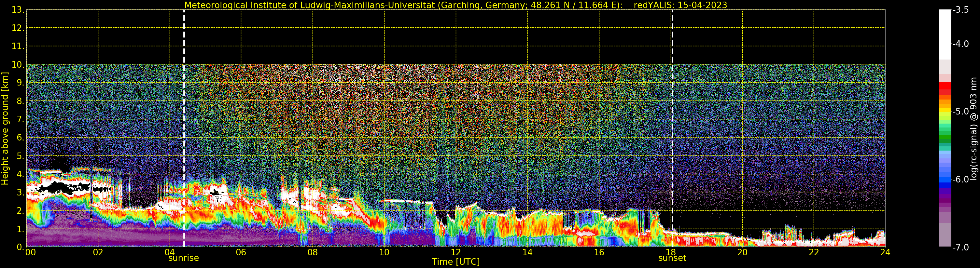The height and width of the screenshot is (268, 980).
Task: Click the 'log(rc-signal) @903 nm' colorbar label
Action: [x=973, y=128]
